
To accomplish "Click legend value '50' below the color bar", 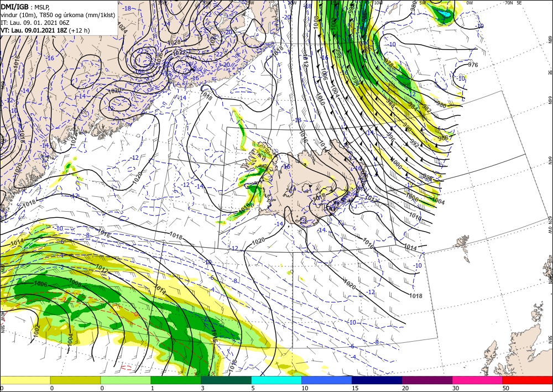I will [x=506, y=388].
